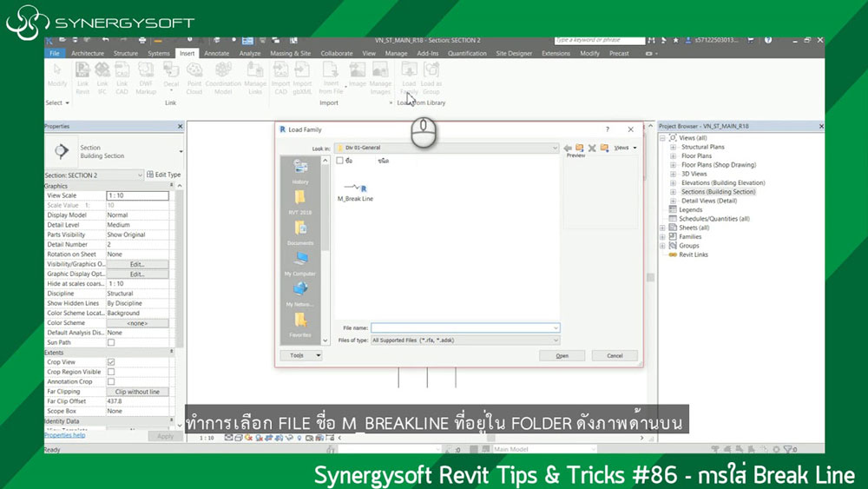The width and height of the screenshot is (868, 489).
Task: Select the Modify tool in ribbon
Action: 57,76
